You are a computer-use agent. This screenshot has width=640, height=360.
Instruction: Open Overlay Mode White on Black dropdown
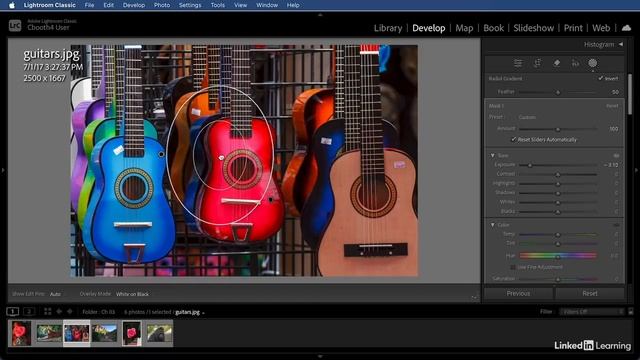point(132,294)
